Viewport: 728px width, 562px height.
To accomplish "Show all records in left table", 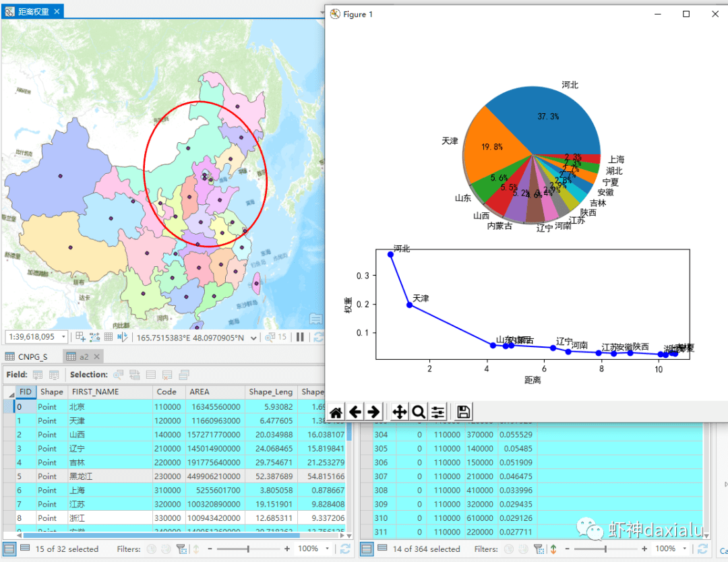I will point(9,549).
